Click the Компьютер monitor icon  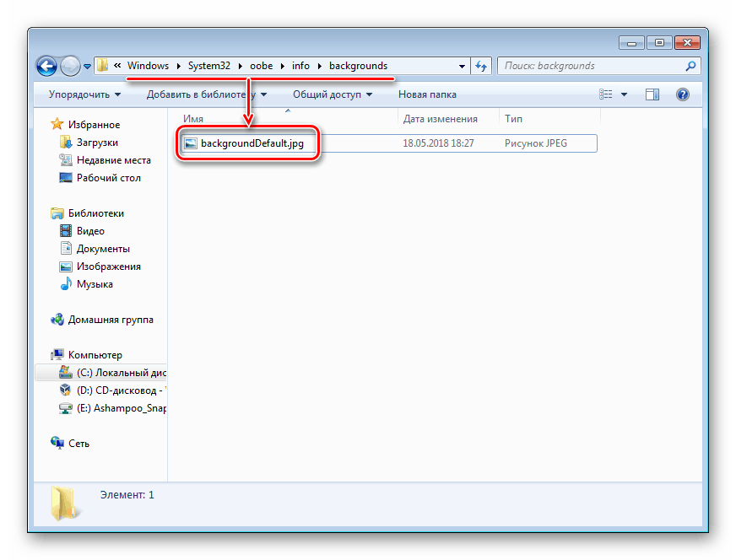57,354
